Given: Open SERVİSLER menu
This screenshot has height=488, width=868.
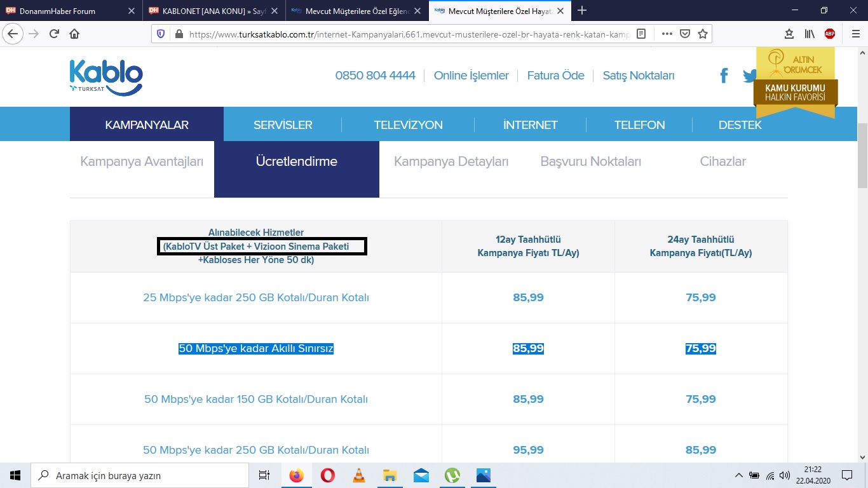Looking at the screenshot, I should click(283, 125).
